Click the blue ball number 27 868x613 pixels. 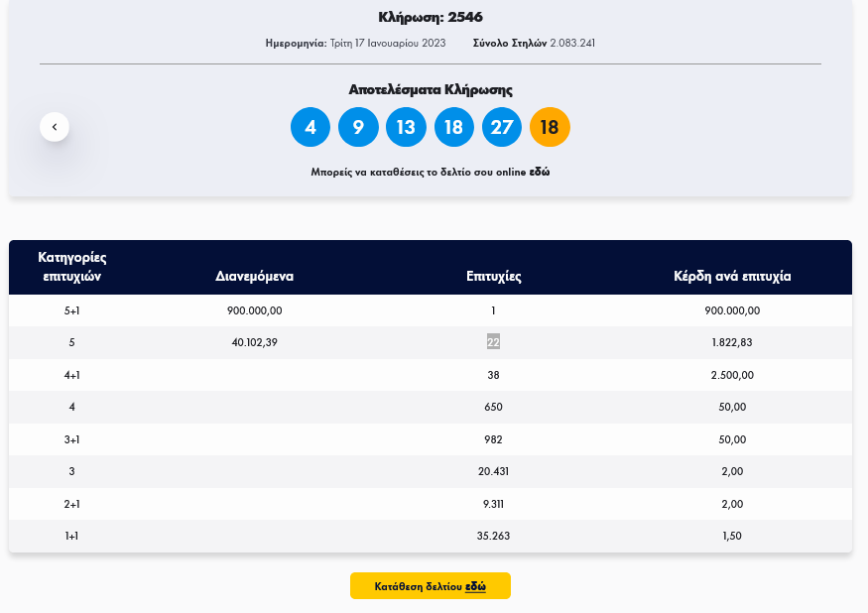[502, 127]
